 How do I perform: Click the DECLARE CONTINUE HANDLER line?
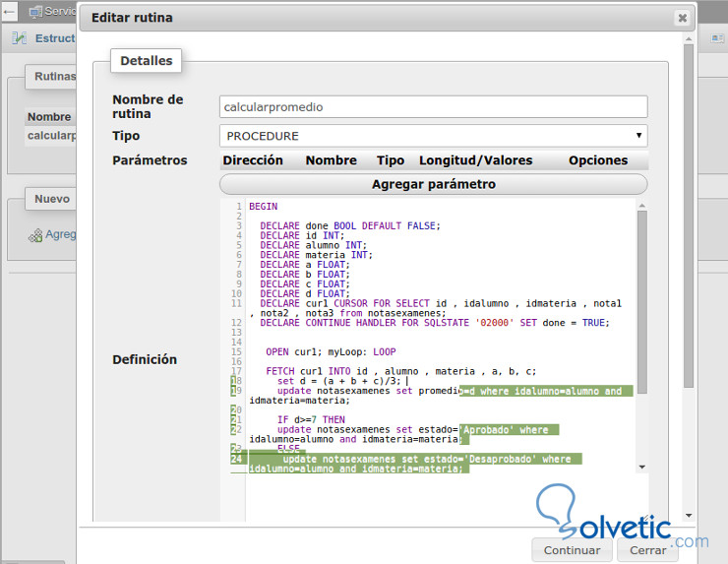(435, 323)
